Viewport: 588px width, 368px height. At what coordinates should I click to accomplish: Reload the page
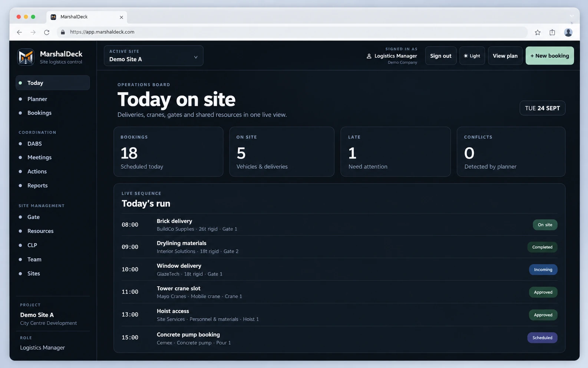(x=47, y=32)
